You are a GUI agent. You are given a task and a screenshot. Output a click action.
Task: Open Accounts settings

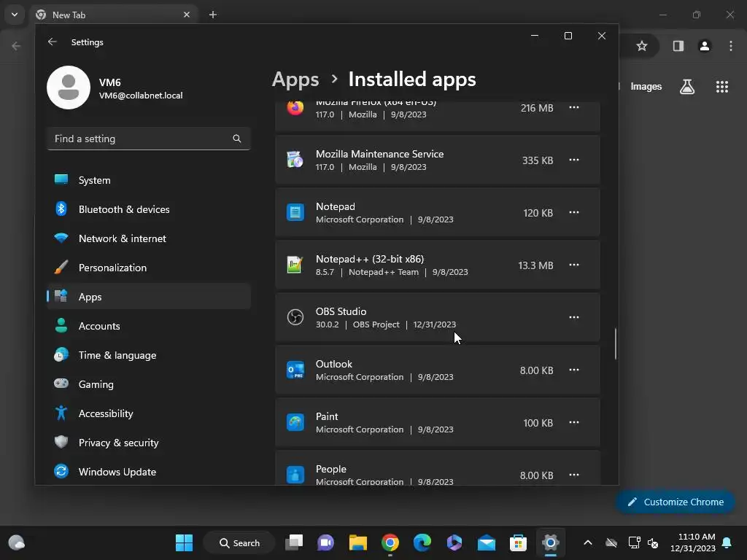click(149, 326)
